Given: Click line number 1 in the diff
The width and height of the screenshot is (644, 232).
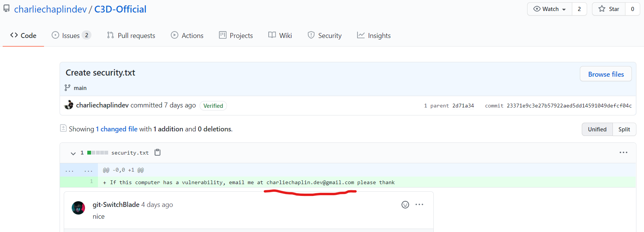Looking at the screenshot, I should (91, 181).
